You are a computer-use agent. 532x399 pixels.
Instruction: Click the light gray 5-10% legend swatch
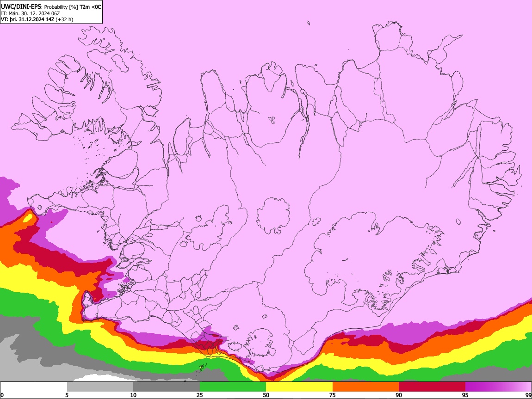(100, 387)
